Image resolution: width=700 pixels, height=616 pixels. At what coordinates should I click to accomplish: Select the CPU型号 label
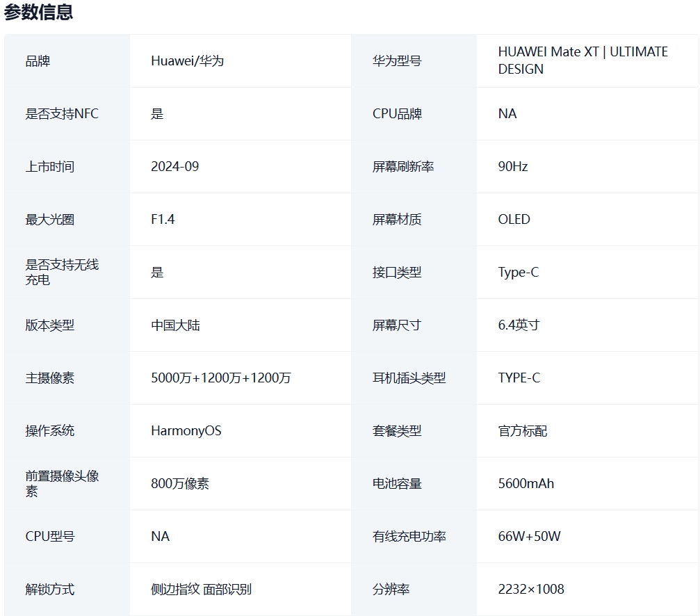(49, 536)
